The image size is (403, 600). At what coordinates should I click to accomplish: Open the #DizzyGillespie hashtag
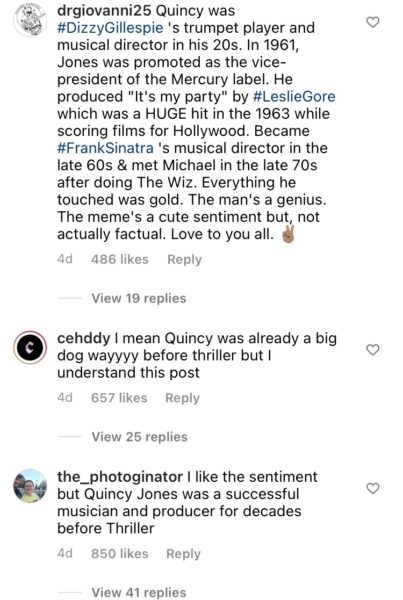pyautogui.click(x=110, y=28)
